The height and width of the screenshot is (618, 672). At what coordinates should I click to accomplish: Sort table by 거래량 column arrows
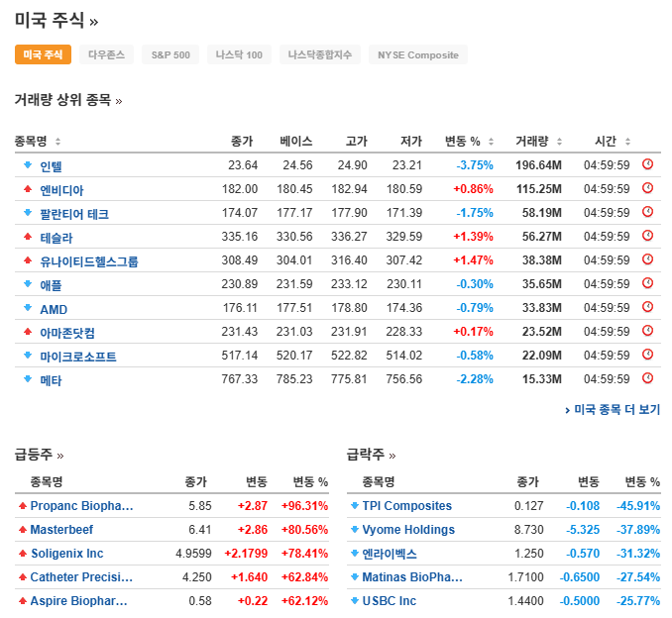tap(559, 142)
